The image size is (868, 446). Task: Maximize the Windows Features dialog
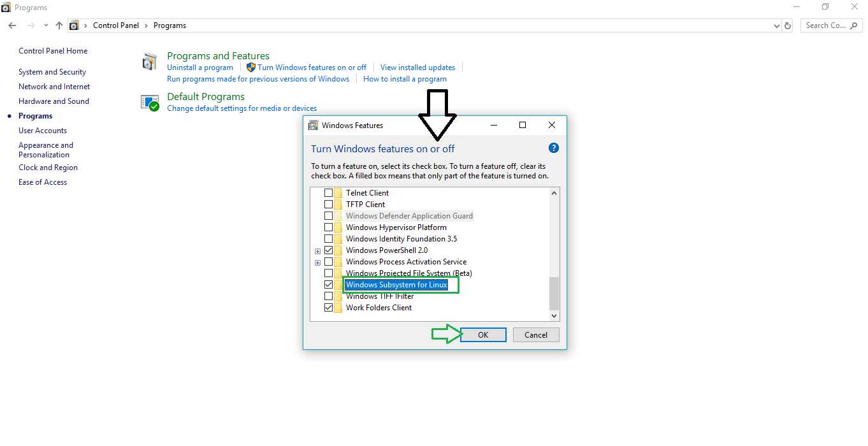point(523,126)
